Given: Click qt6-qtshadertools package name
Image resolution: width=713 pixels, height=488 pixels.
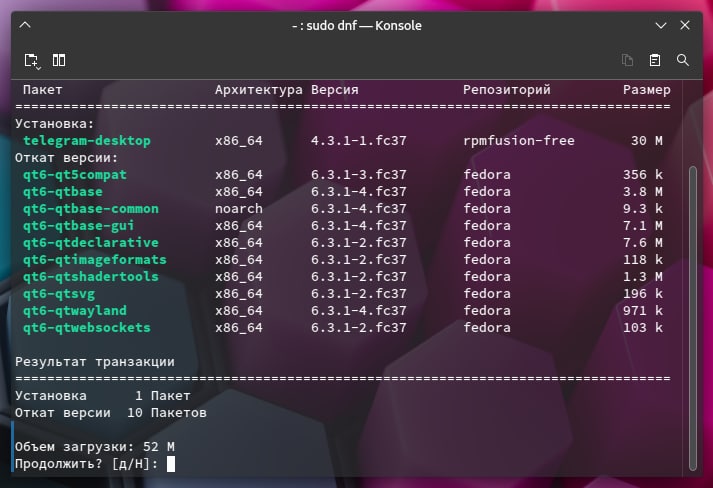Looking at the screenshot, I should pos(91,277).
